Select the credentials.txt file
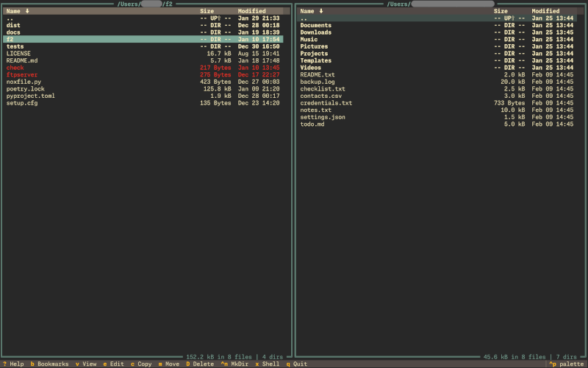The width and height of the screenshot is (588, 368). point(437,103)
